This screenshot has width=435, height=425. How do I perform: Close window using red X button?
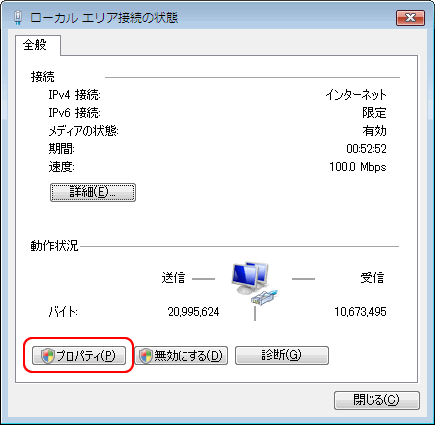[410, 18]
